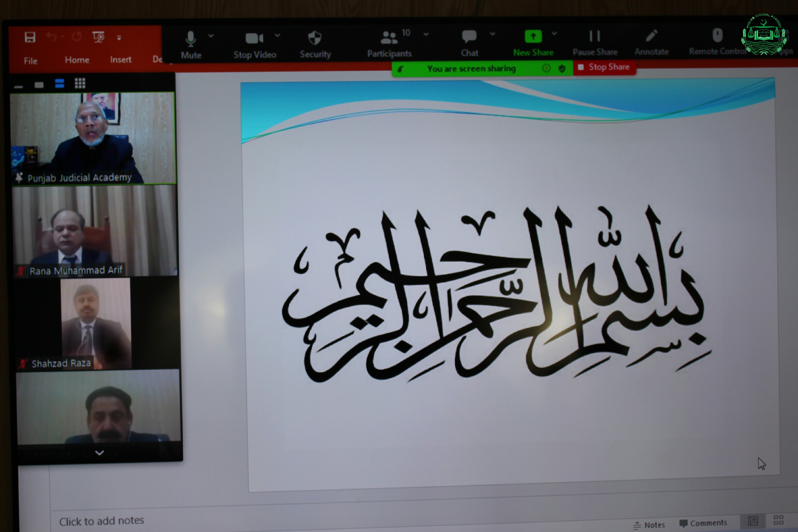Open the Participants list
798x532 pixels.
coord(389,38)
